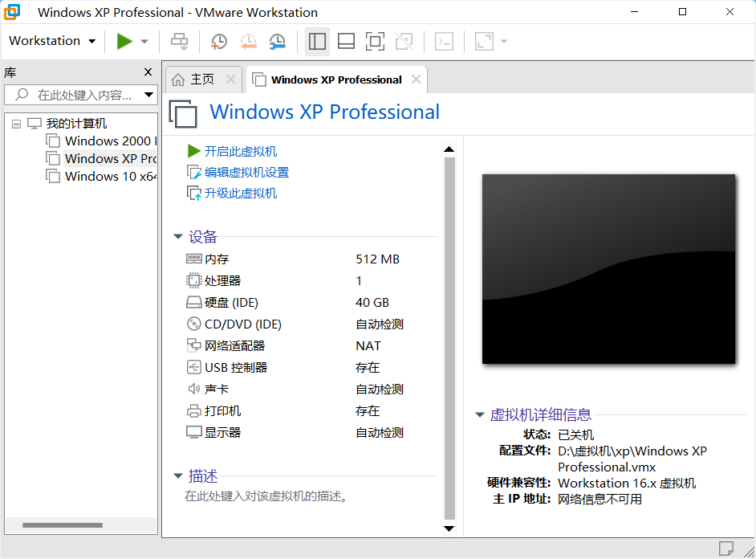
Task: Click the thumbnail bar view icon
Action: click(346, 41)
